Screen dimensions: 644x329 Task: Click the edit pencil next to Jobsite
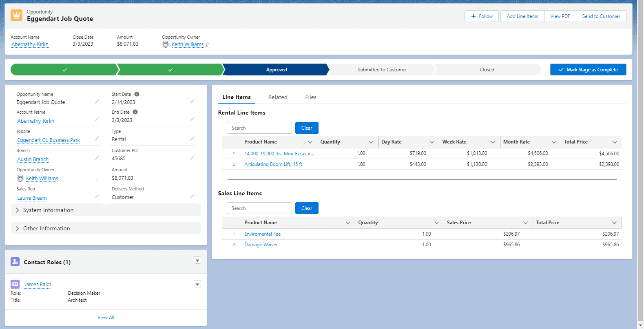(97, 139)
